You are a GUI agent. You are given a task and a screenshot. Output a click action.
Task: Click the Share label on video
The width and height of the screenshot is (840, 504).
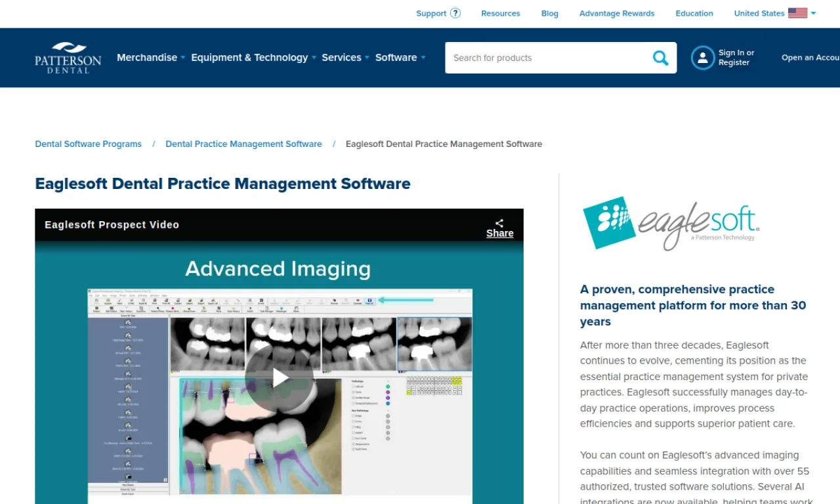499,233
